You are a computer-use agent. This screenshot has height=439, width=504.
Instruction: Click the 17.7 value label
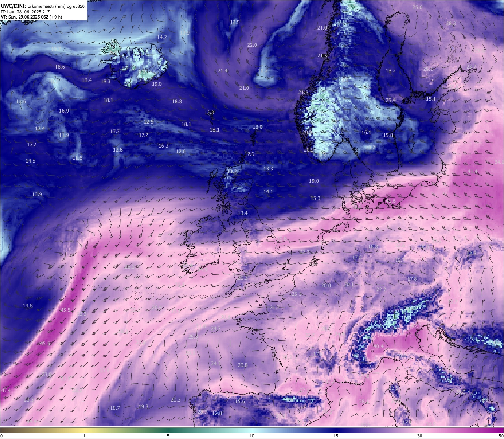(115, 132)
